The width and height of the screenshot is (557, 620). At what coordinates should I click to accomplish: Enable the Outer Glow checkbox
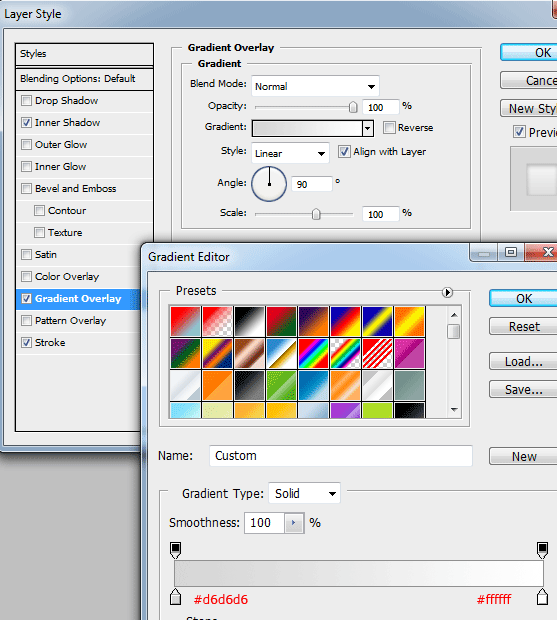pyautogui.click(x=26, y=144)
